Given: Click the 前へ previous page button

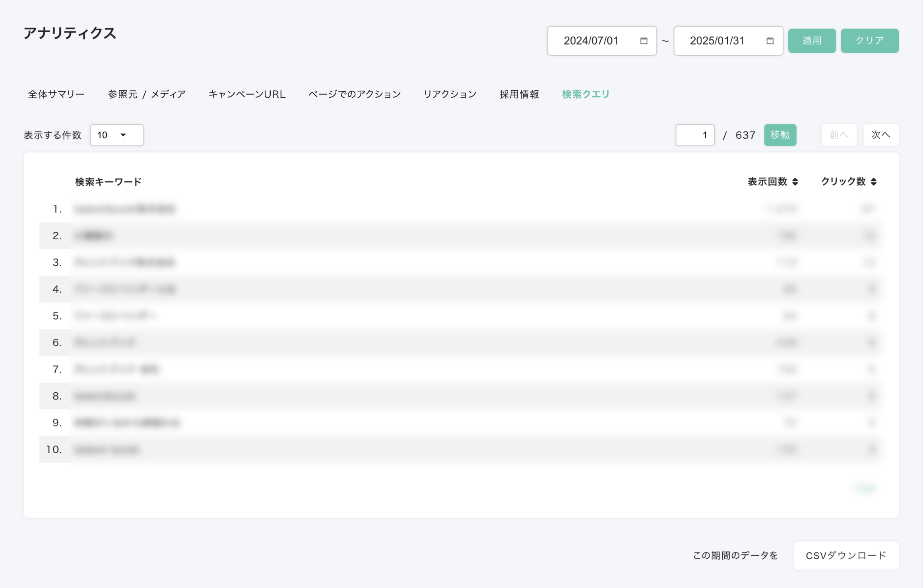Looking at the screenshot, I should [839, 135].
